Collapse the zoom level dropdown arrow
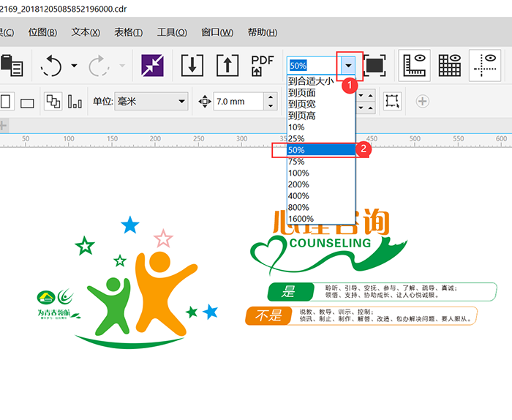512x420 pixels. pyautogui.click(x=348, y=66)
